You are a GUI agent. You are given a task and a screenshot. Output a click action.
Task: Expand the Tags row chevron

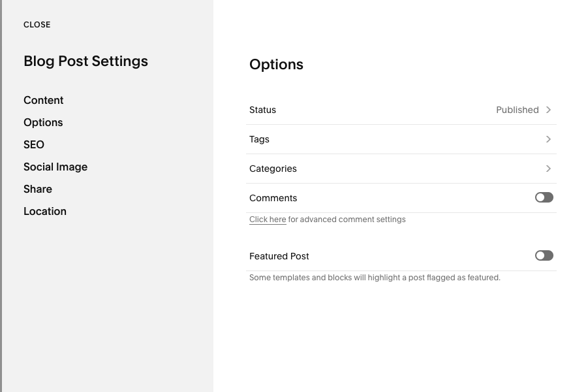tap(548, 139)
